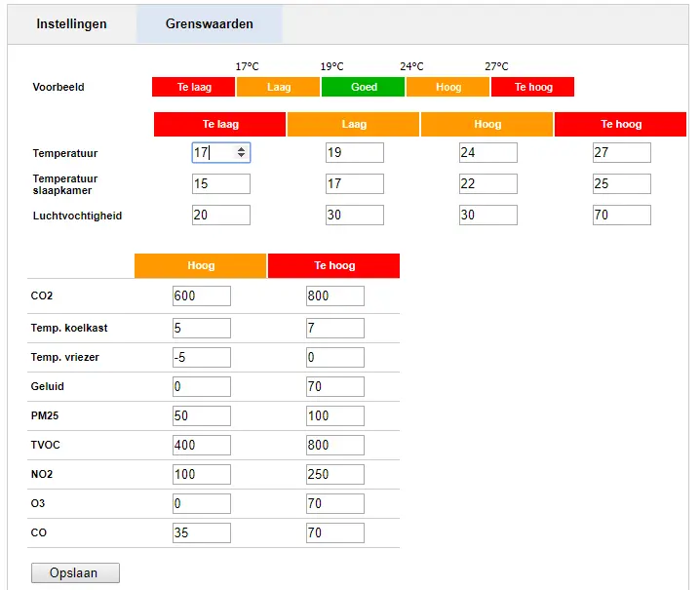Click CO Hoog field showing 35

(x=201, y=533)
